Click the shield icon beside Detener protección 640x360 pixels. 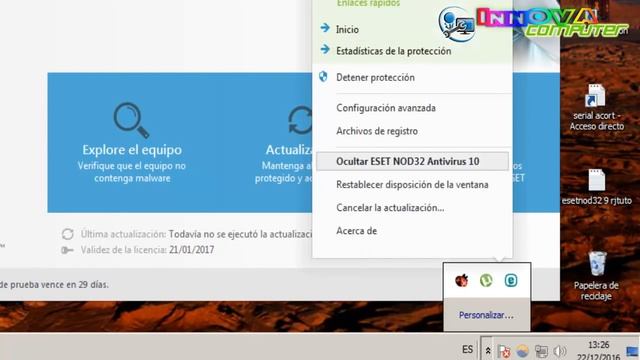[323, 77]
